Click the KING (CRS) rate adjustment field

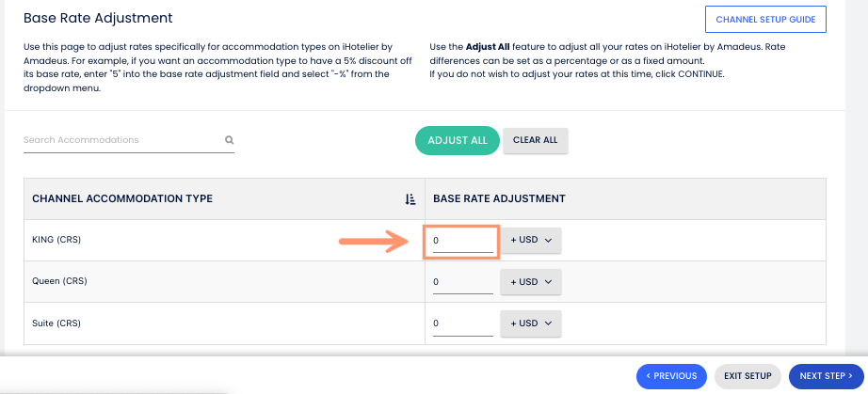coord(461,241)
